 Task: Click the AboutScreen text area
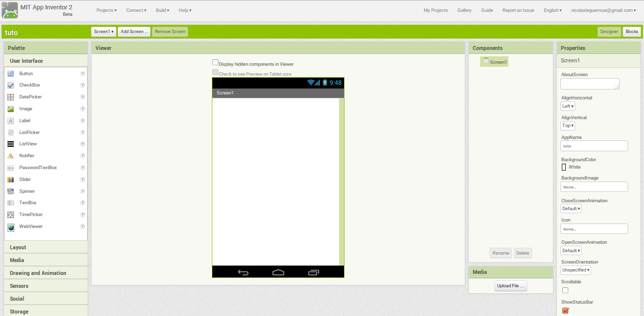[x=590, y=84]
